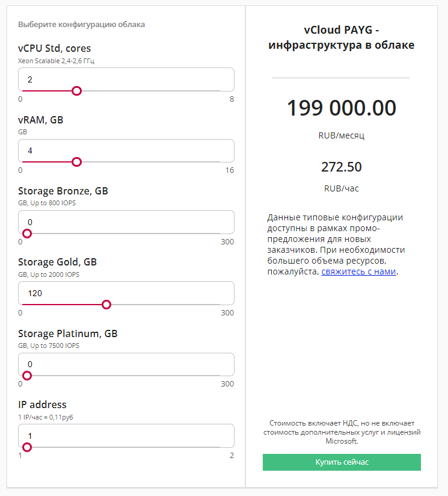Focus the Storage Gold input showing 120
Image resolution: width=448 pixels, height=496 pixels.
126,293
